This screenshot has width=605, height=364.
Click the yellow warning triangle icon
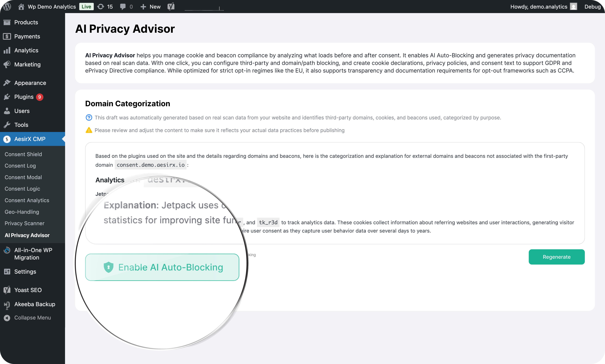click(x=89, y=130)
